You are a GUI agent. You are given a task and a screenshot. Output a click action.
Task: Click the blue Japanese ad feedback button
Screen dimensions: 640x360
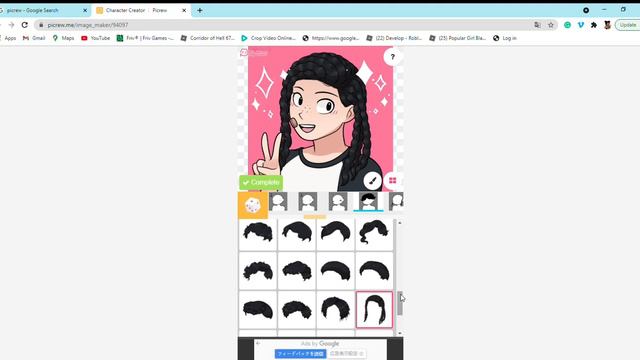click(300, 353)
